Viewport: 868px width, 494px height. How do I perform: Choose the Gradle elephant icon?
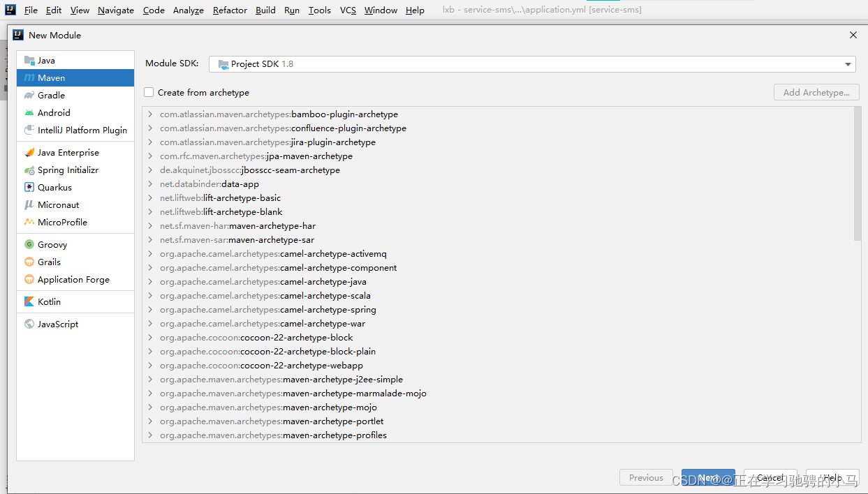coord(29,95)
